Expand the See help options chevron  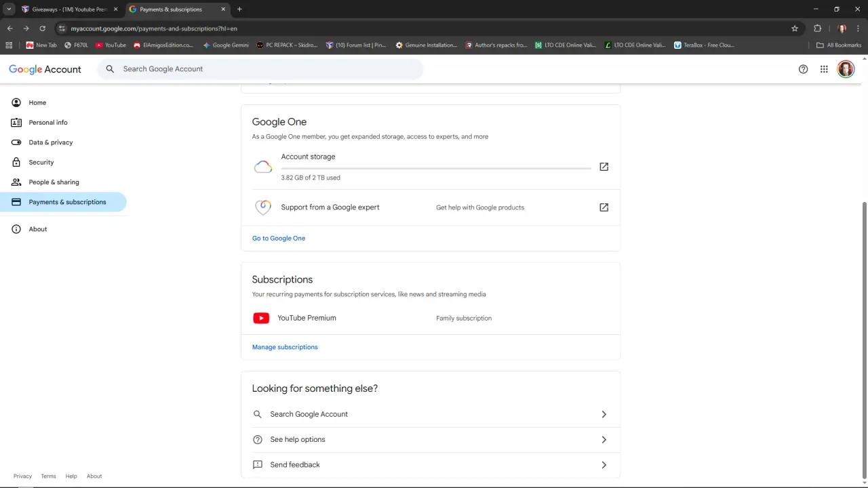coord(604,440)
